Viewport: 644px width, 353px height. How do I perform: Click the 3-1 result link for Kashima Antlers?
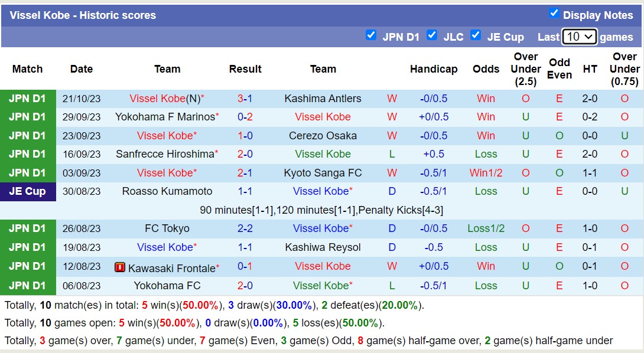coord(245,98)
